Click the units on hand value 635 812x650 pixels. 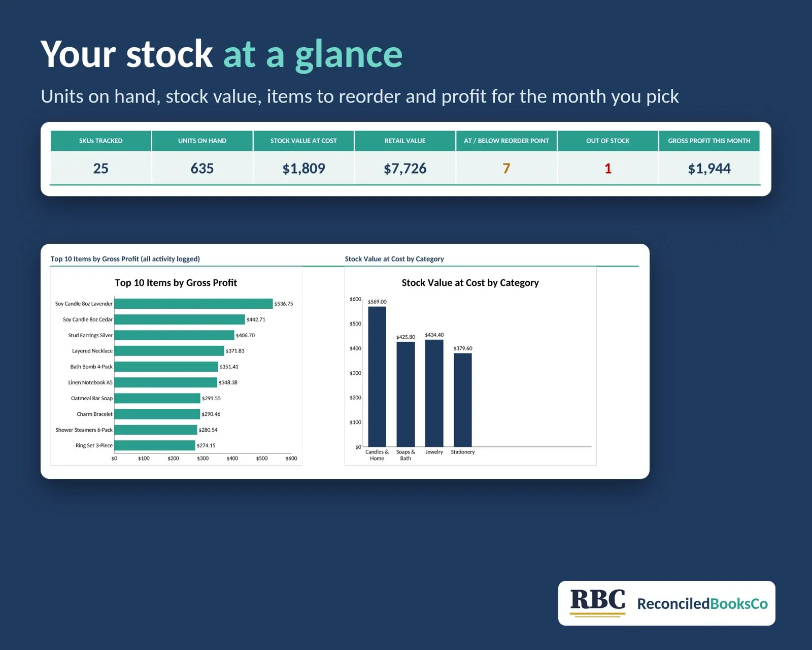[x=202, y=169]
